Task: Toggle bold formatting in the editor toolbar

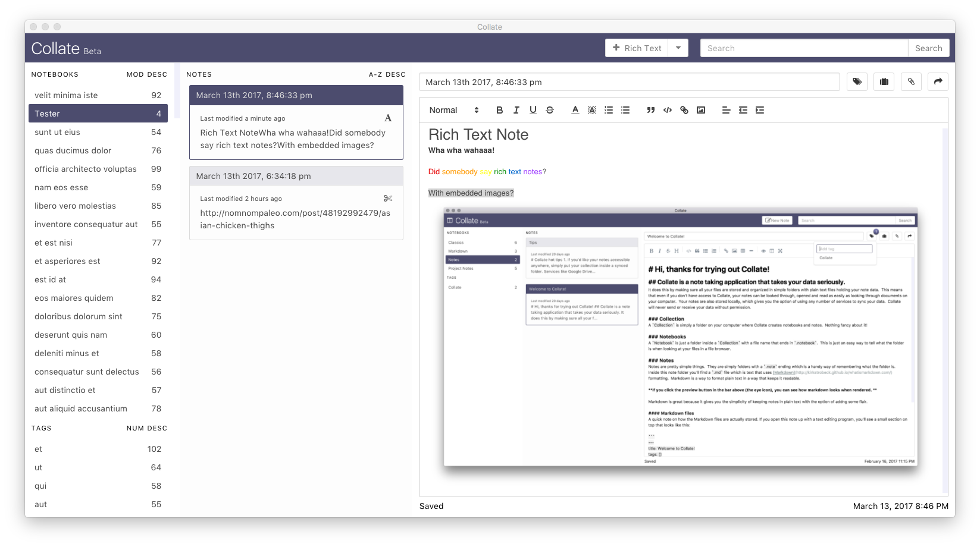Action: point(499,110)
